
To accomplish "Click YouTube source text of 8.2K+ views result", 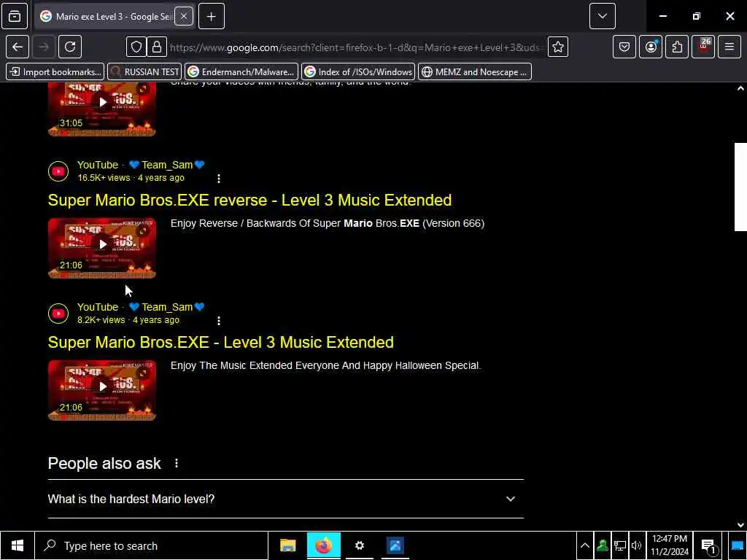I will 98,307.
